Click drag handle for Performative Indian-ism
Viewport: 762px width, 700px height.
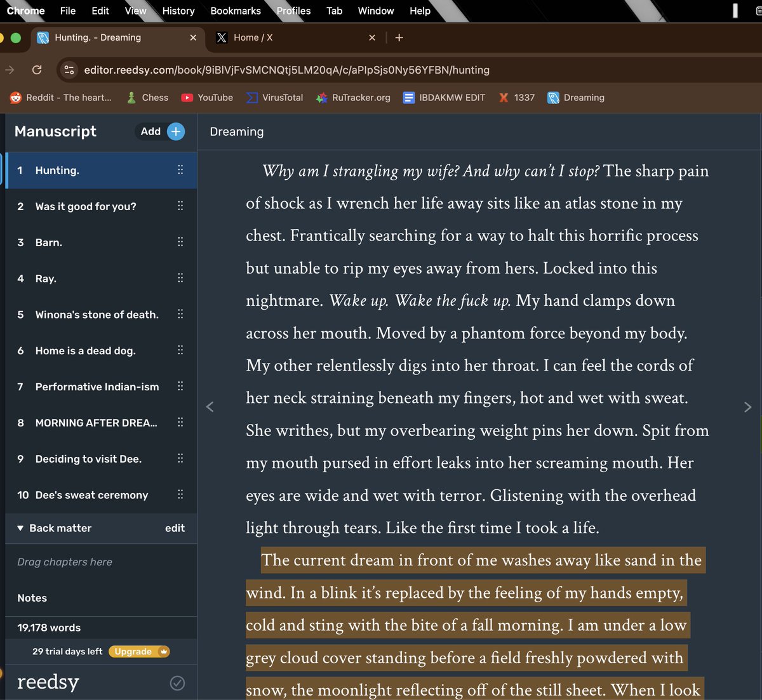click(180, 386)
